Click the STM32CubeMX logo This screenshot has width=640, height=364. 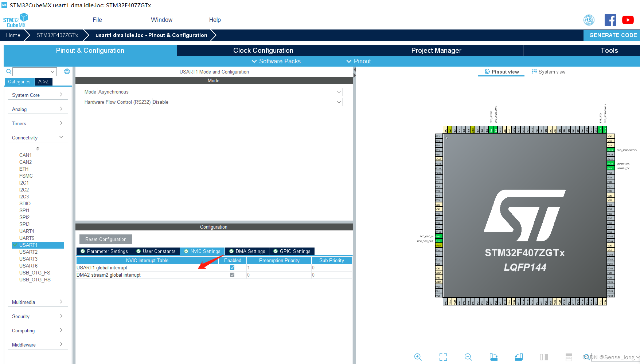15,20
